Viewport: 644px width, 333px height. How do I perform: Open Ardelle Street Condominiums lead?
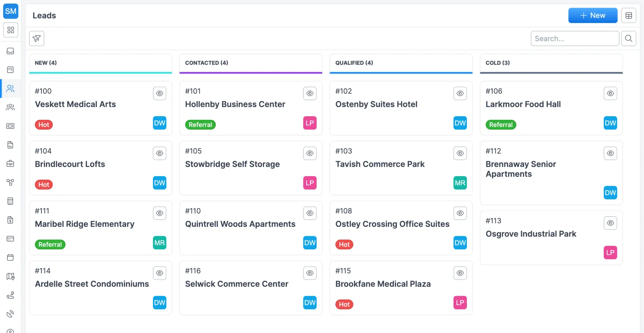[92, 284]
